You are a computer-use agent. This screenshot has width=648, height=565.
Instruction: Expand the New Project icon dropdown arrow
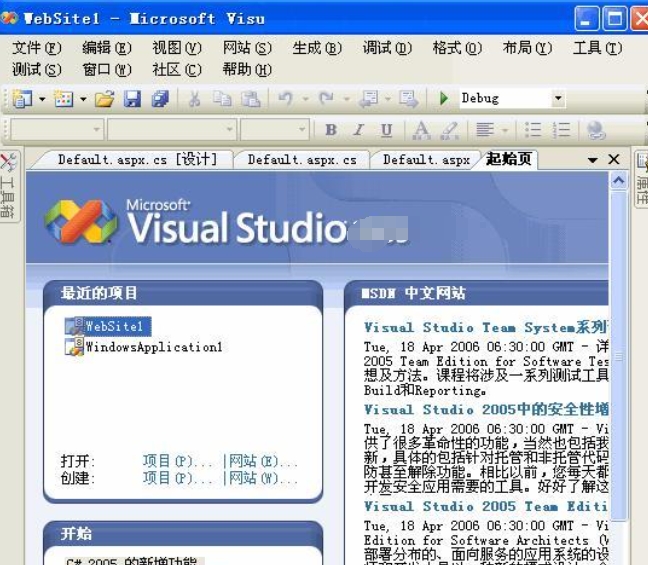click(42, 99)
